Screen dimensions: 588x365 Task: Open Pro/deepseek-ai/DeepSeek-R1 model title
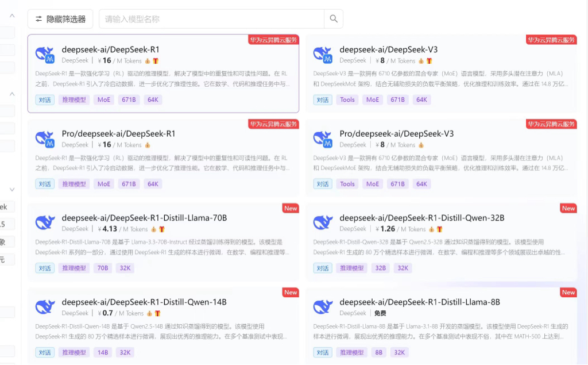point(118,134)
